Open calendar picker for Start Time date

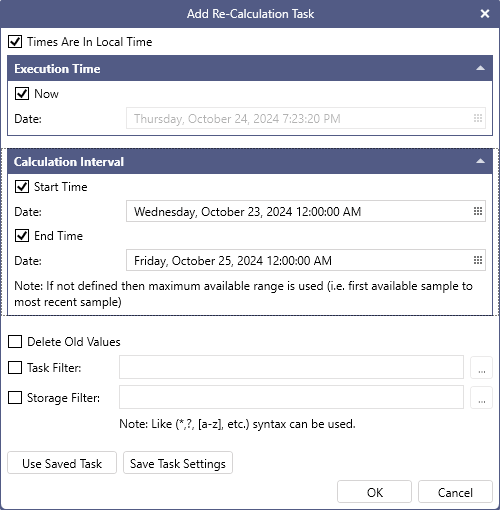click(x=478, y=211)
